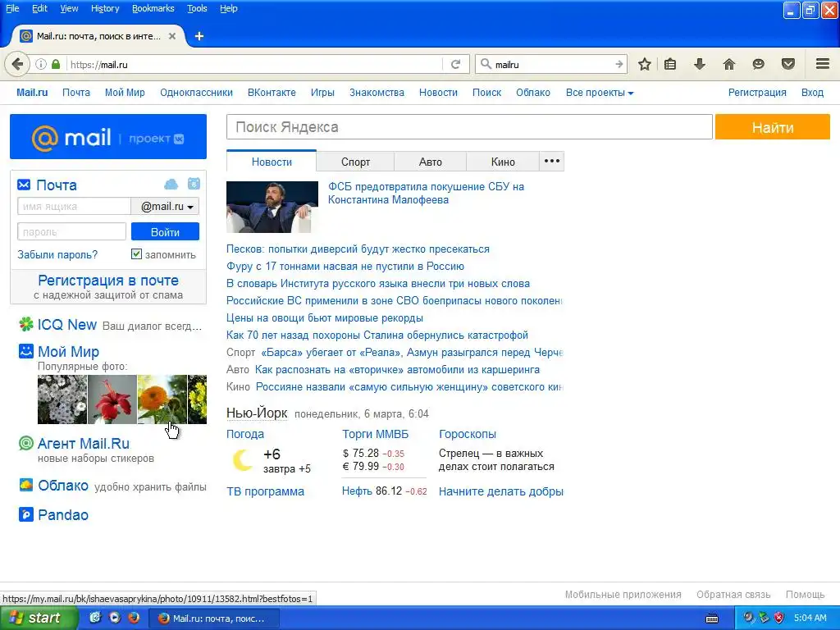The height and width of the screenshot is (630, 840).
Task: Open the Торги ММВБ link
Action: pyautogui.click(x=375, y=435)
